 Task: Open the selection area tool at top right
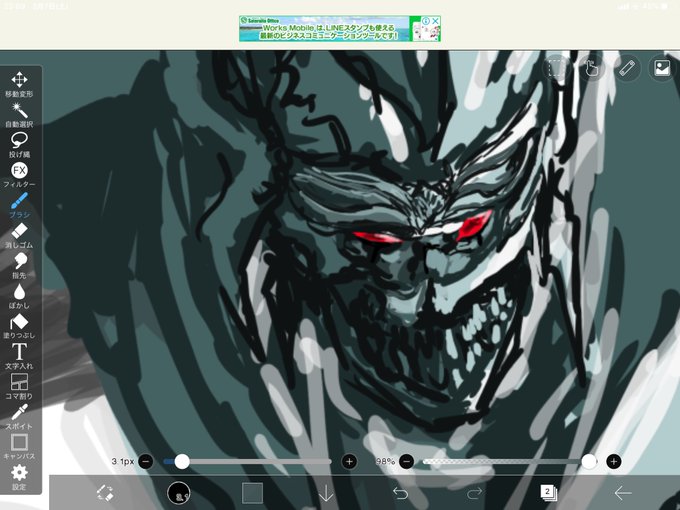[556, 68]
